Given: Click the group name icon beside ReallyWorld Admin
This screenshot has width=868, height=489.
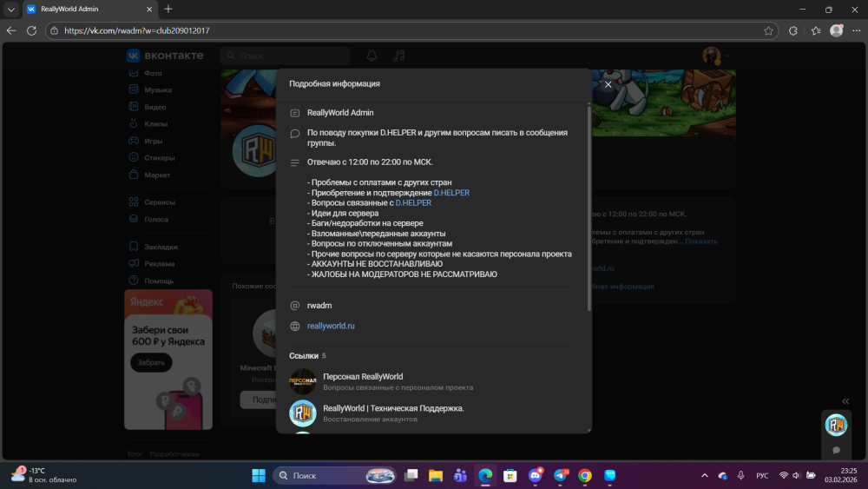Looking at the screenshot, I should tap(295, 113).
